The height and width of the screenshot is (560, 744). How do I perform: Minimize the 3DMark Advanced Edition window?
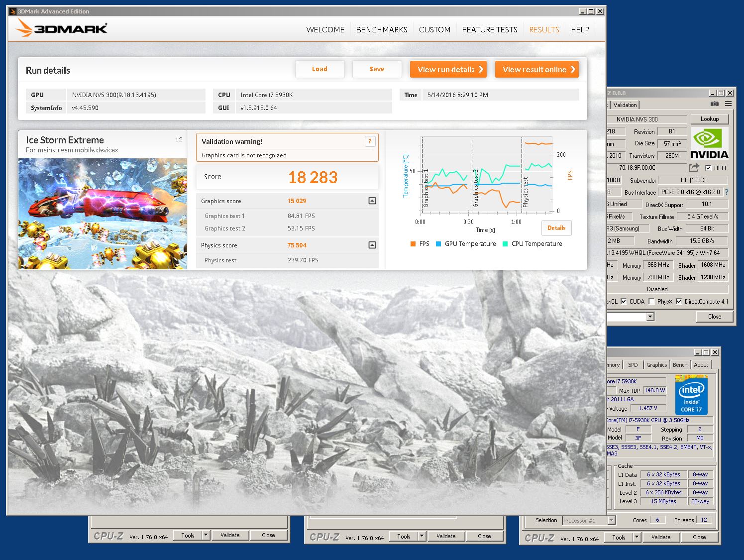[583, 11]
